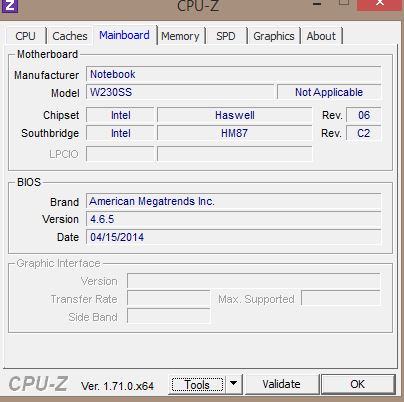
Task: Open the Caches tab
Action: pos(70,36)
